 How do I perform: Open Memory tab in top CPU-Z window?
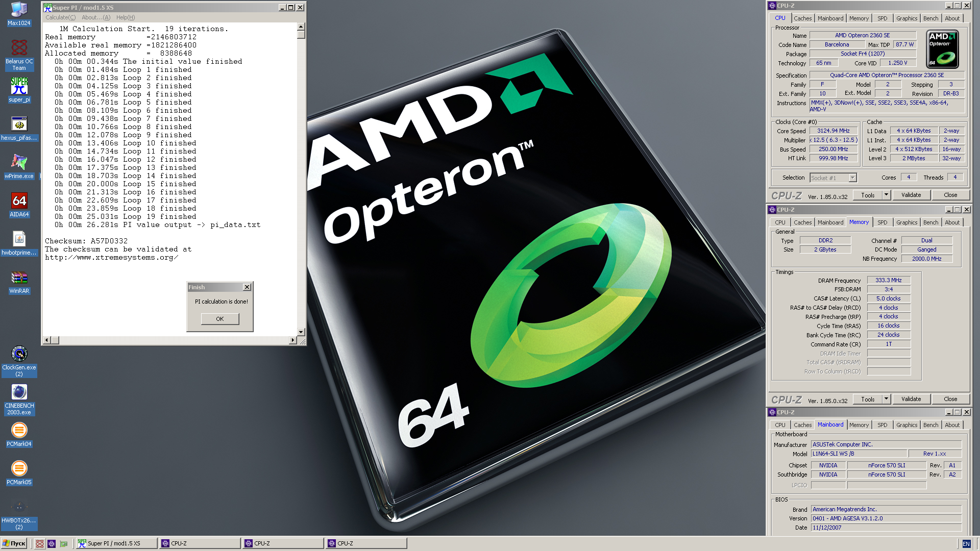[x=859, y=18]
